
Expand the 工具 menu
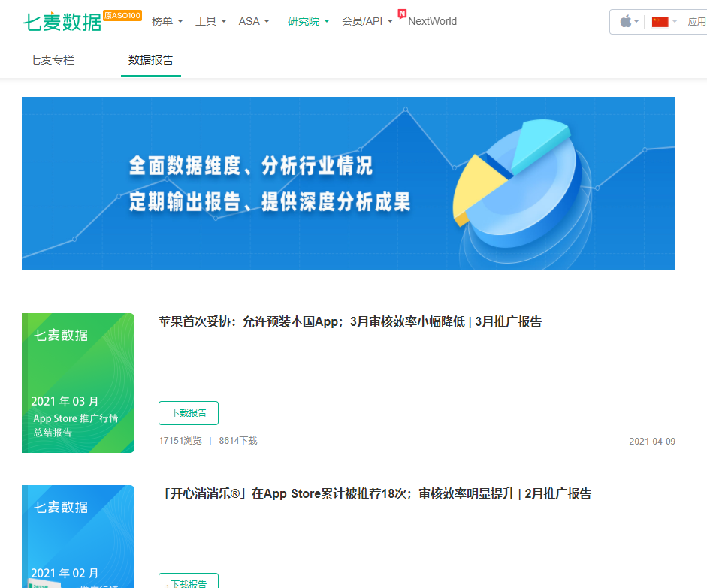[x=210, y=21]
